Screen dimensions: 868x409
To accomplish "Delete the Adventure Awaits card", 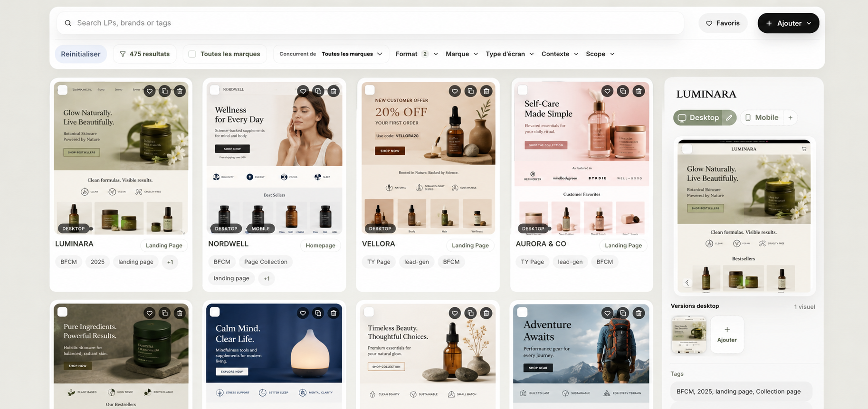I will pyautogui.click(x=639, y=313).
